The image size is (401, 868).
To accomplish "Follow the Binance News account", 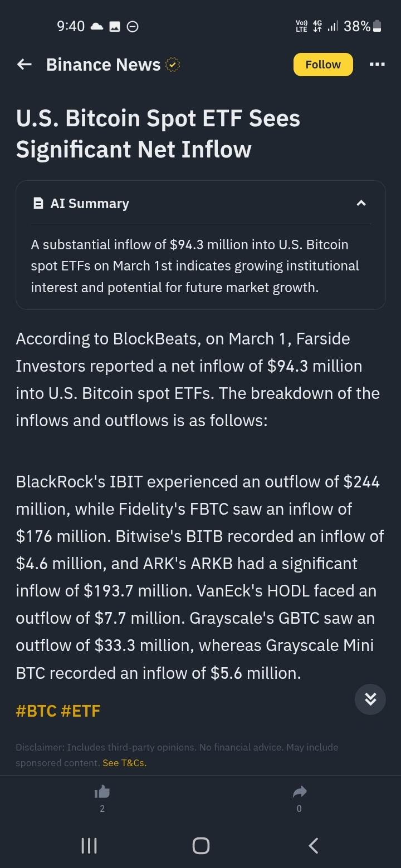I will (323, 65).
